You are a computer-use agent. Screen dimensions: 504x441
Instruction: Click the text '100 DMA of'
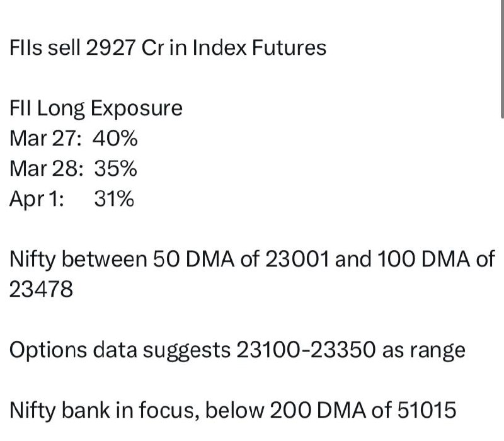point(436,259)
